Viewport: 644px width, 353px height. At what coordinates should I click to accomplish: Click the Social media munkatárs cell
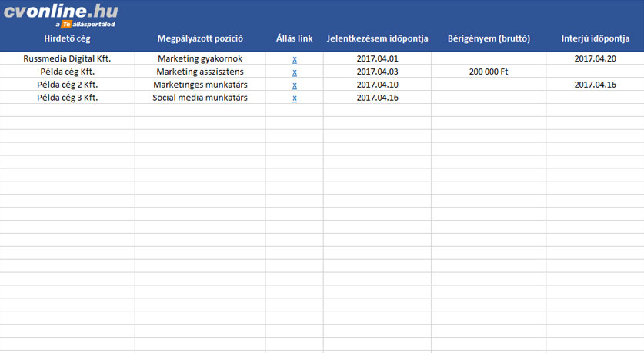[200, 98]
